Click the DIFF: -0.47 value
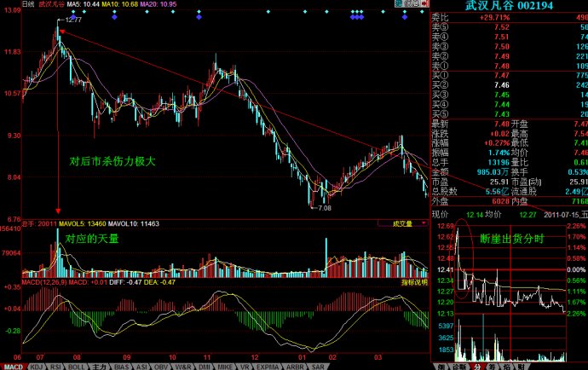 tap(126, 282)
